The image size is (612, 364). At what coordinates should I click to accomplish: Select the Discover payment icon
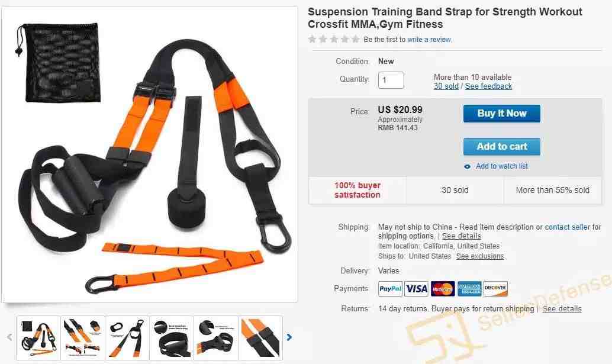pos(495,289)
